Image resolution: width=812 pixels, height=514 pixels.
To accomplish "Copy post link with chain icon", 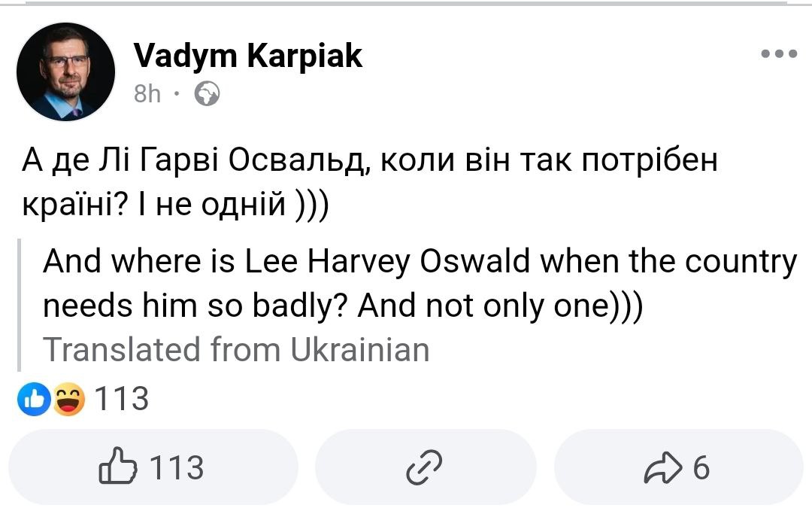I will pyautogui.click(x=424, y=469).
